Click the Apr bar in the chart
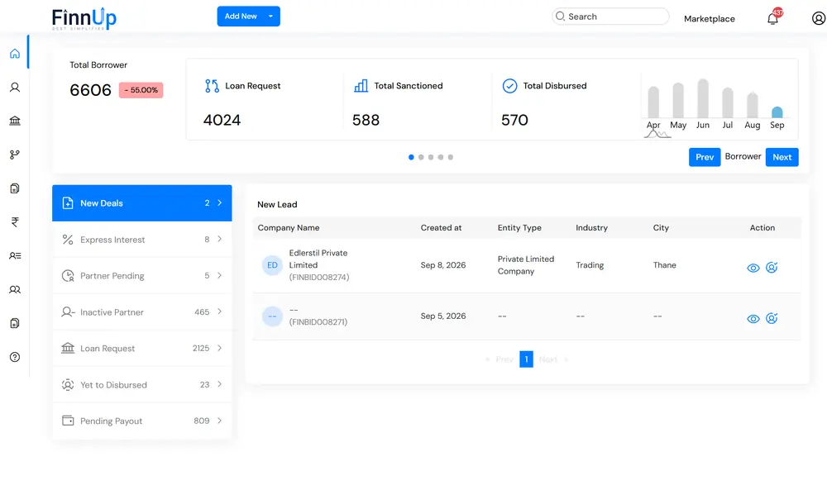827x504 pixels. (653, 102)
